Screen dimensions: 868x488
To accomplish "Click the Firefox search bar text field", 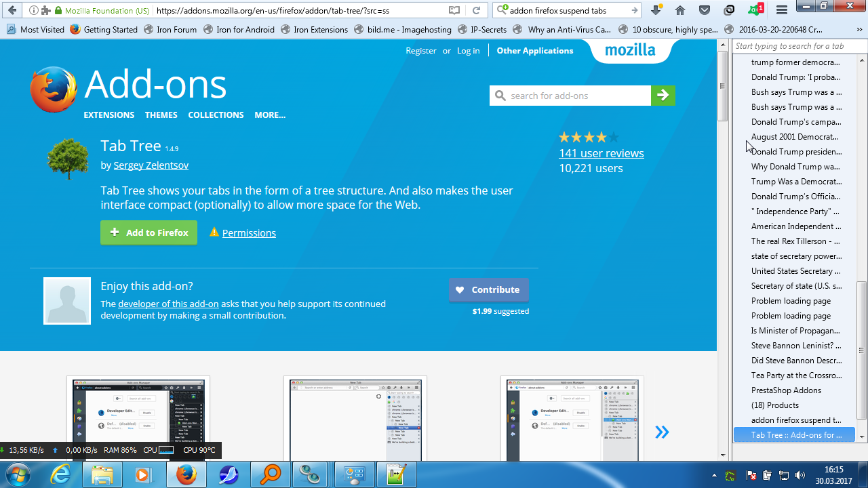I will (x=568, y=11).
